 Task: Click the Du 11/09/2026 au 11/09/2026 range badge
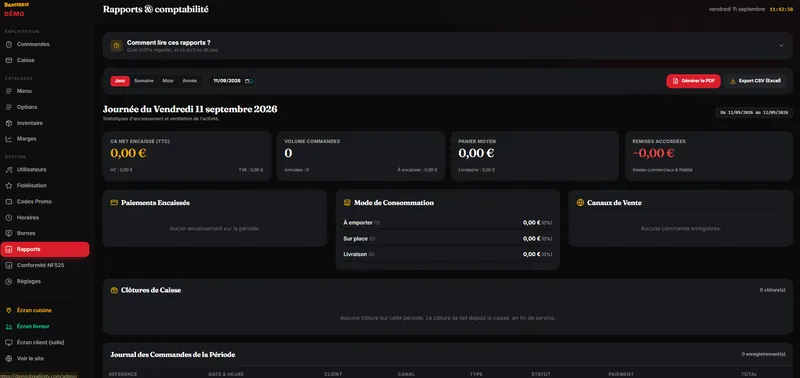click(x=754, y=112)
